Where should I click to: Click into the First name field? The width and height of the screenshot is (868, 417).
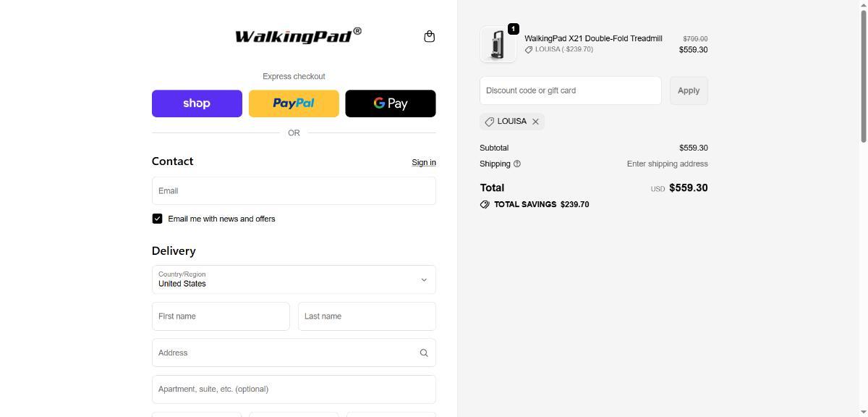221,316
